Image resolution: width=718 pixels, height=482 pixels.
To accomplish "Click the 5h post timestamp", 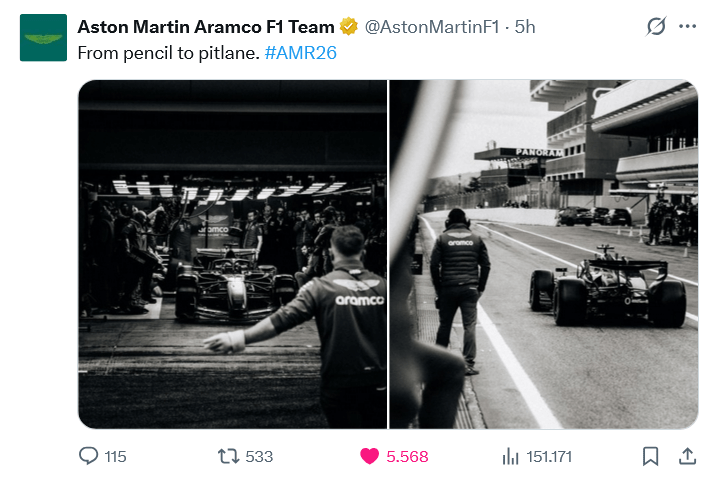I will (525, 27).
